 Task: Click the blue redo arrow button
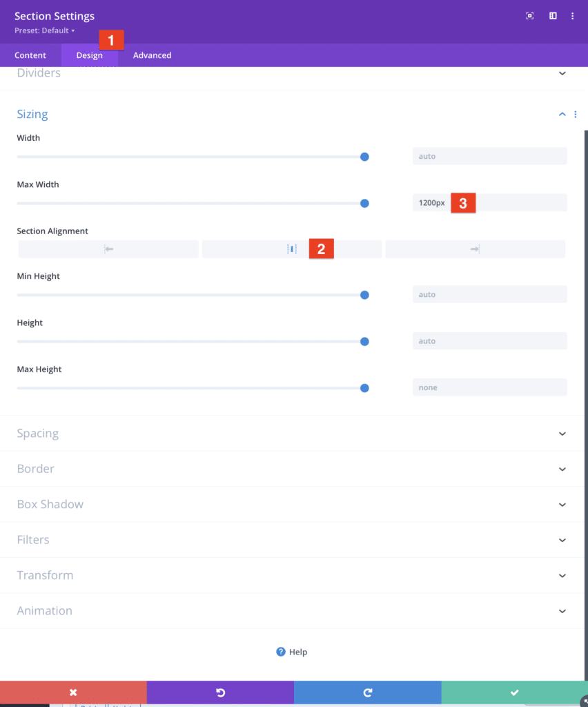pos(367,693)
